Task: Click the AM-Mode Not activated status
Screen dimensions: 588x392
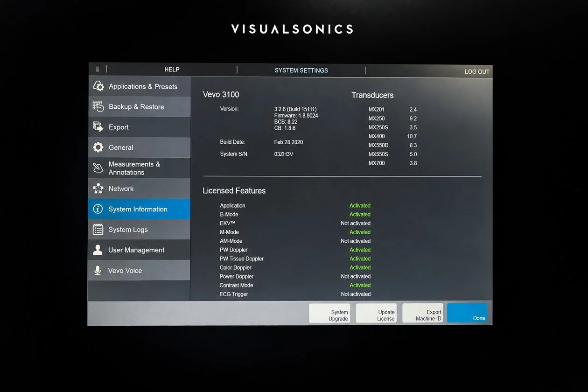Action: (x=356, y=241)
